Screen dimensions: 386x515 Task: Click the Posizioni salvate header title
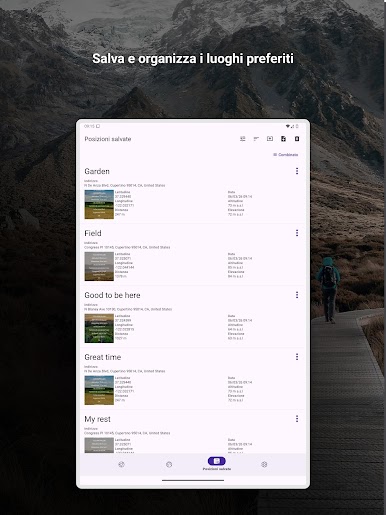click(x=108, y=139)
